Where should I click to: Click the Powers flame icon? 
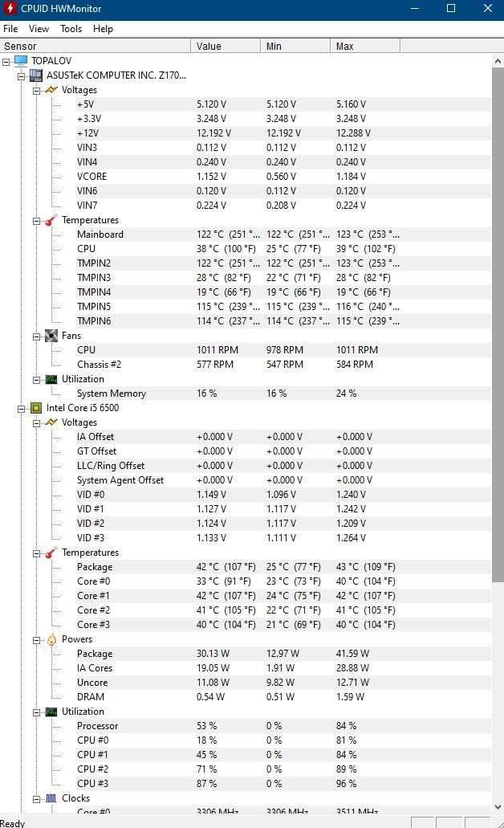pos(51,639)
